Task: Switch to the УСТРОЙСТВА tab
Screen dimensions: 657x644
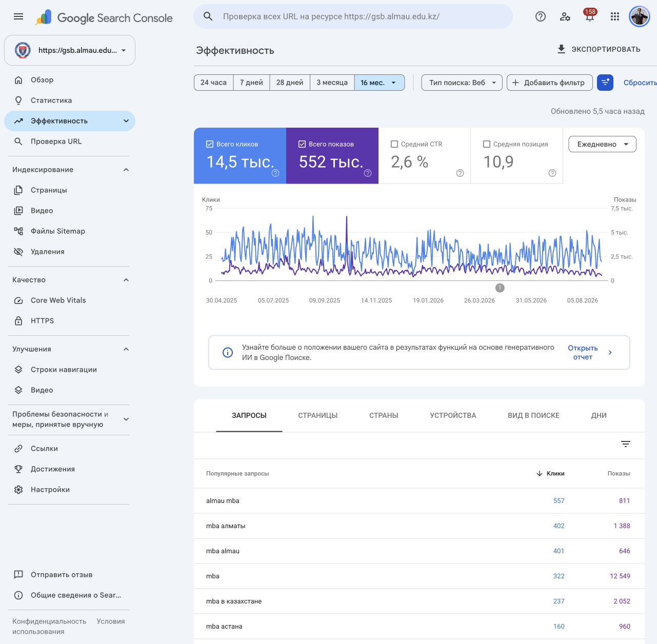Action: coord(453,416)
